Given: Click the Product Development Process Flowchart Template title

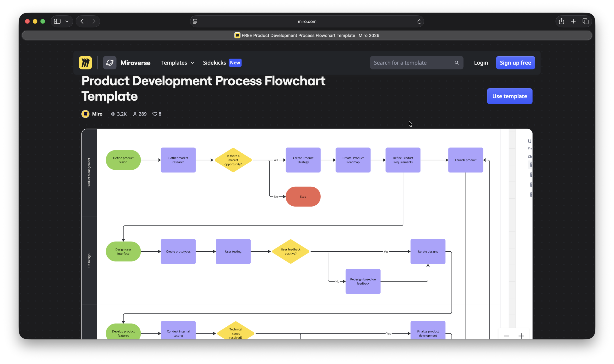Looking at the screenshot, I should coord(203,88).
